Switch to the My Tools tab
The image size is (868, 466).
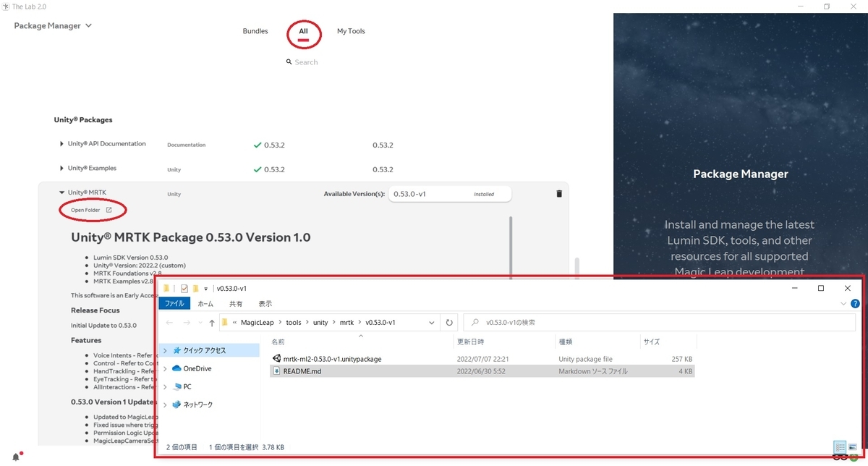click(x=351, y=31)
